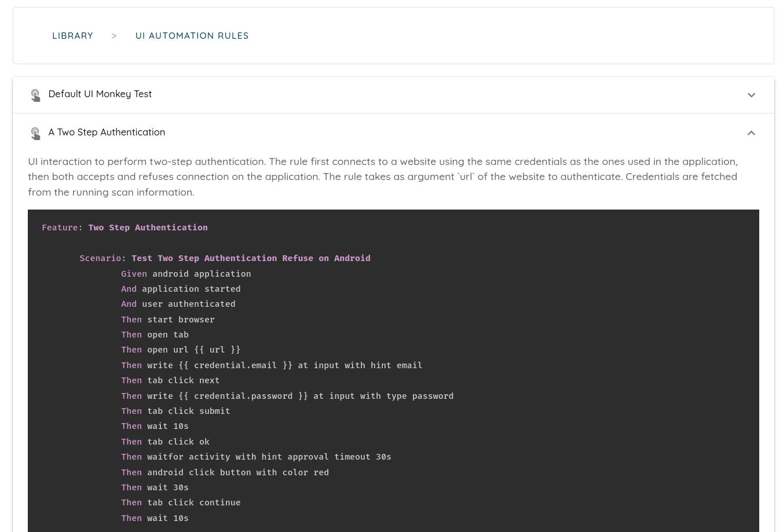This screenshot has height=532, width=783.
Task: Click the 'Then tab click continue' line
Action: tap(181, 502)
